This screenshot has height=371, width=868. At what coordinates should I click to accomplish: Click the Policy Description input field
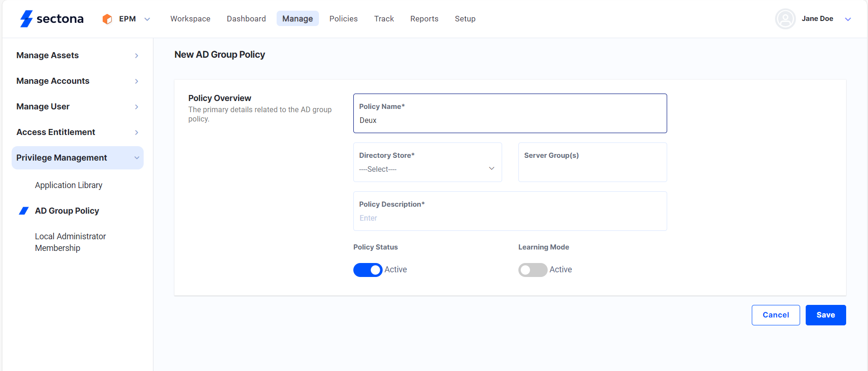[x=510, y=218]
